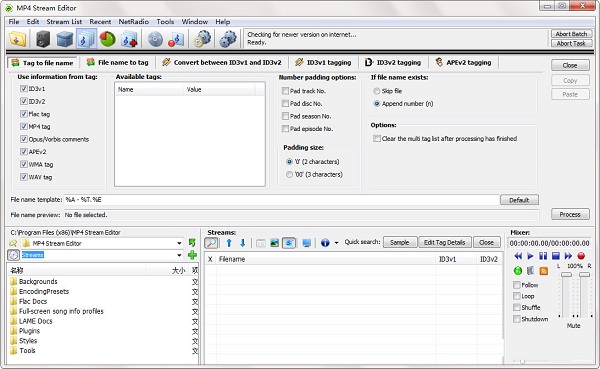The image size is (600, 369).
Task: Check Clear the multi tag list option
Action: tap(377, 139)
